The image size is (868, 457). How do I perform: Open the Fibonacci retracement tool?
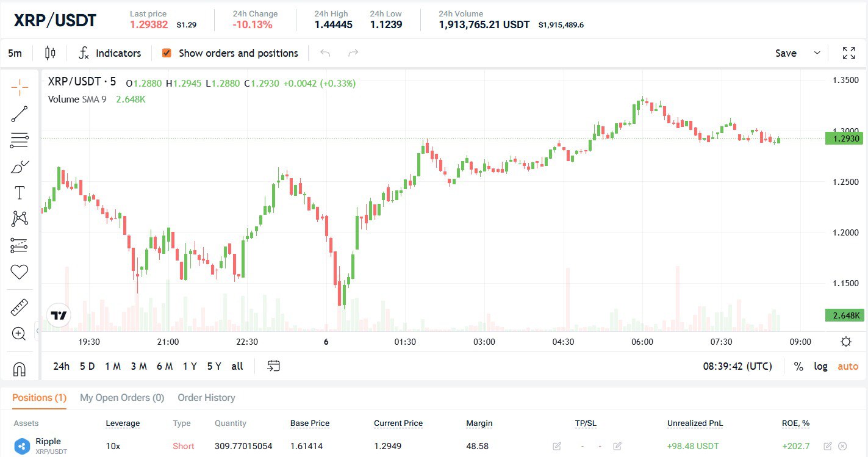click(20, 140)
